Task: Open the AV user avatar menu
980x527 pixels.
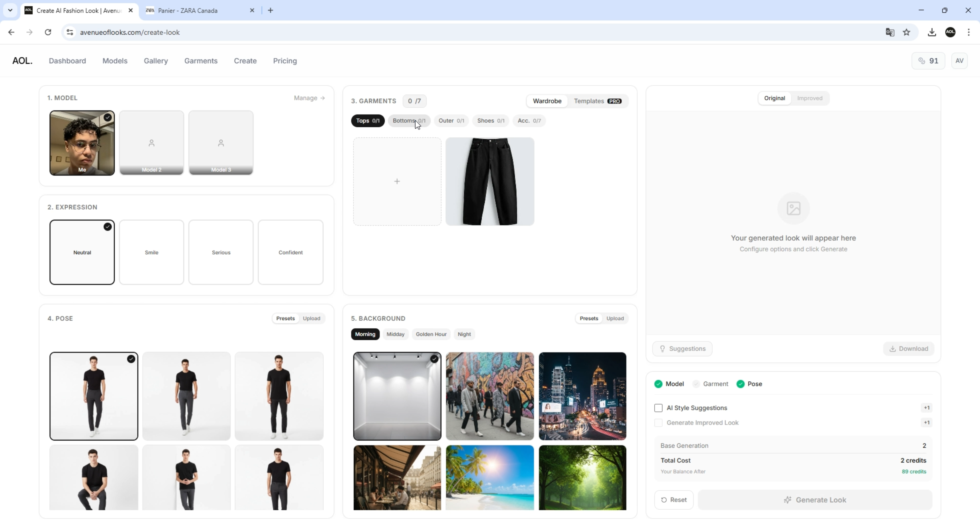Action: click(959, 61)
